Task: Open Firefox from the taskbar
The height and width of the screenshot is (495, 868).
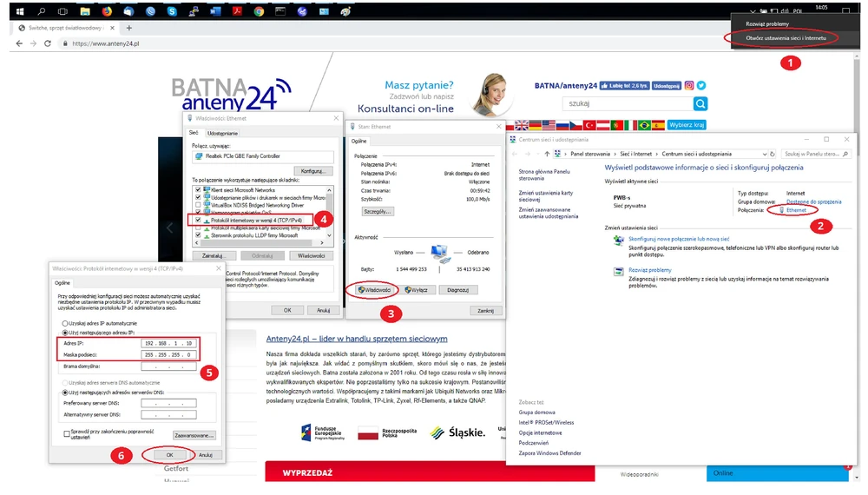Action: pos(107,12)
